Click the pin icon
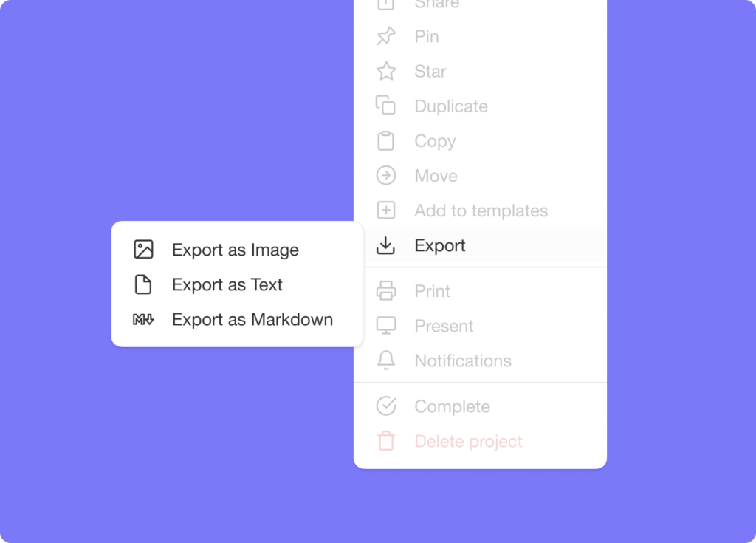The height and width of the screenshot is (543, 756). pos(386,37)
